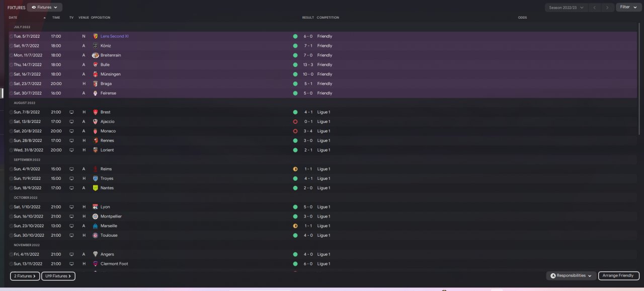This screenshot has width=644, height=291.
Task: Click green win indicator for Rennes match
Action: click(295, 140)
